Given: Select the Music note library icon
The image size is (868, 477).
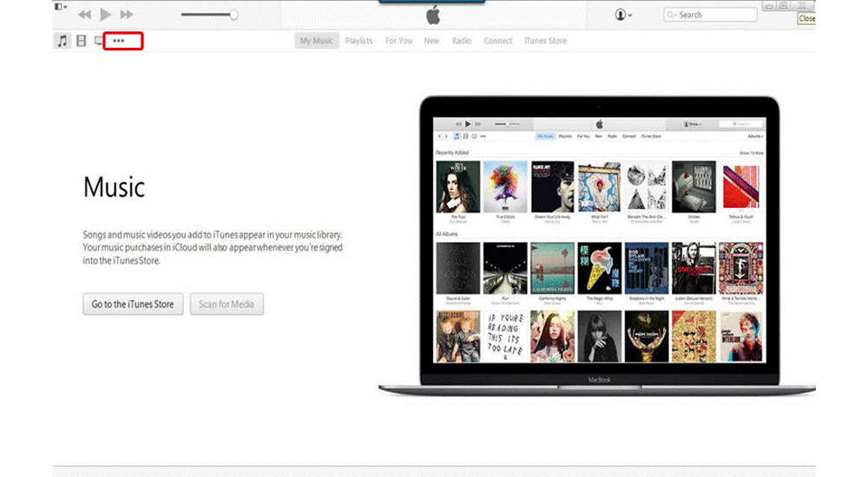Looking at the screenshot, I should [x=62, y=41].
